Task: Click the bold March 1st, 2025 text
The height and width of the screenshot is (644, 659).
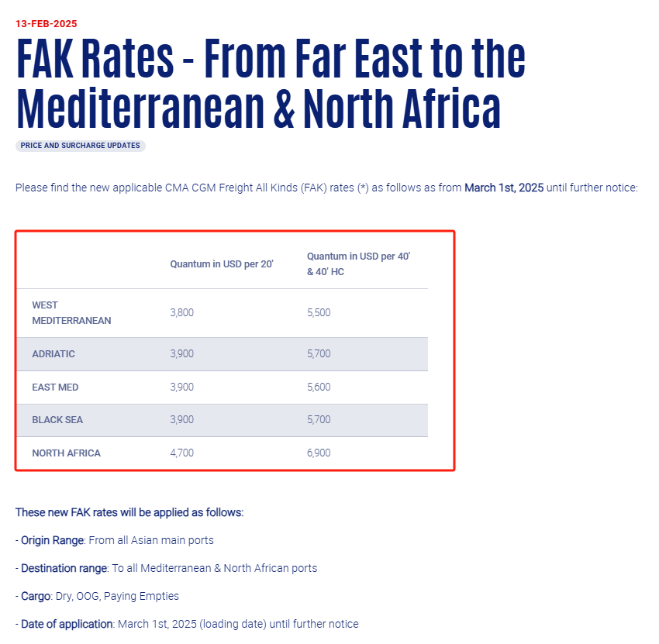Action: tap(504, 188)
